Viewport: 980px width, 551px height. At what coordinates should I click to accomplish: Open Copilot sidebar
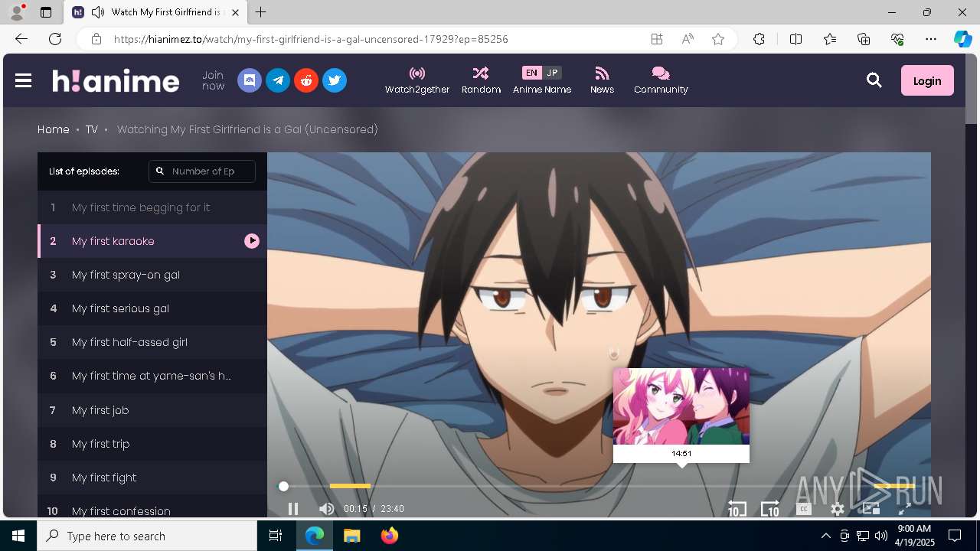pos(962,39)
